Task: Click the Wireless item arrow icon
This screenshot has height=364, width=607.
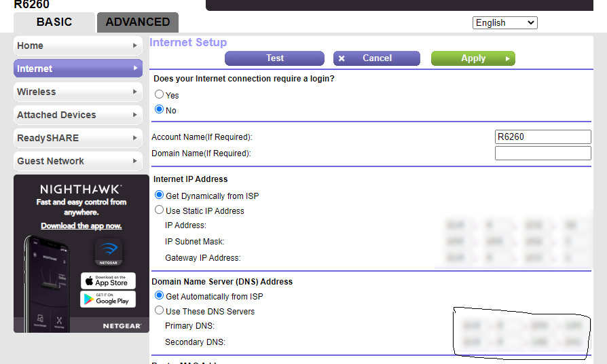Action: click(x=134, y=92)
